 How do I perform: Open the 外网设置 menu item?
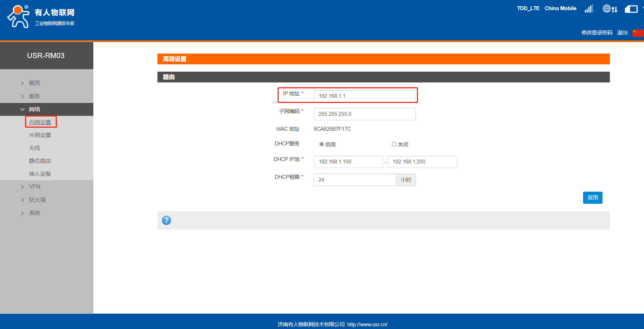point(40,135)
